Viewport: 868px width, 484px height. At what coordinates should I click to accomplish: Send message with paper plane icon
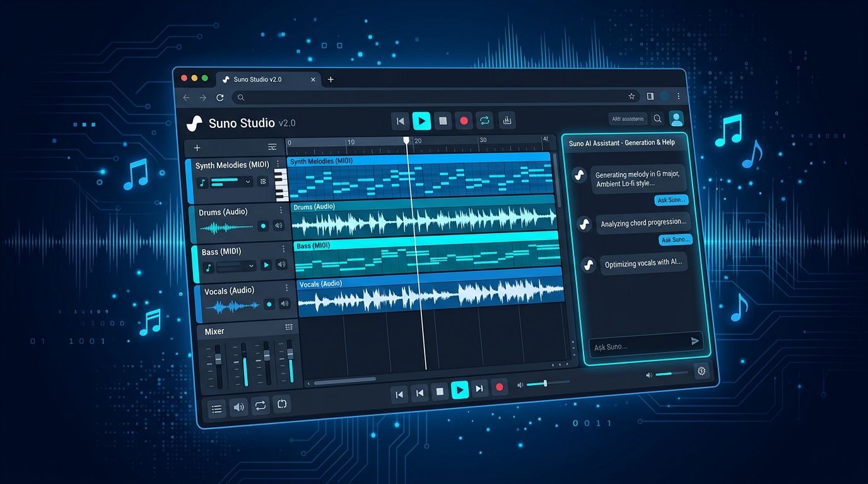click(x=695, y=341)
